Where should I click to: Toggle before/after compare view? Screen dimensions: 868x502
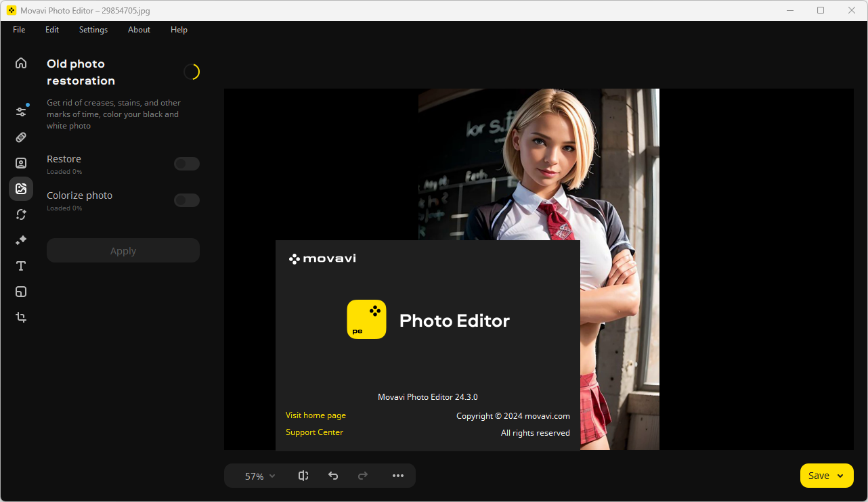pos(303,476)
